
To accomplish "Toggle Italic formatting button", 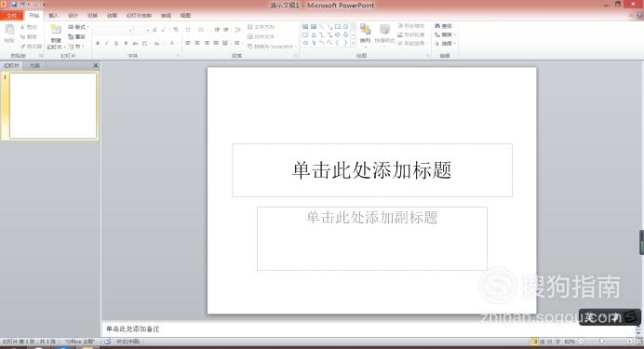I will (107, 43).
